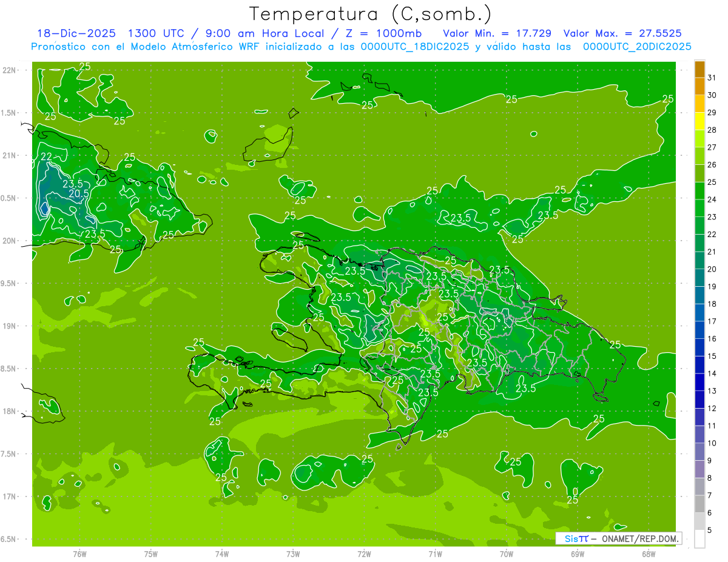Pick the purple swatch between 8 and 9
The width and height of the screenshot is (728, 562).
pos(699,469)
